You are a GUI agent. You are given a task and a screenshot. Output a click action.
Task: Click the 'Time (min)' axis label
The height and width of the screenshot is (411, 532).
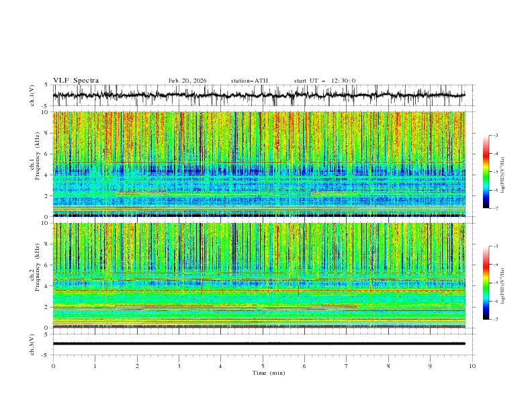269,373
